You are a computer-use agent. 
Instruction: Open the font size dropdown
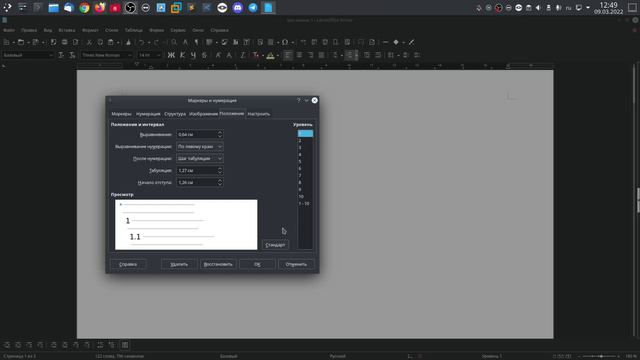click(159, 55)
